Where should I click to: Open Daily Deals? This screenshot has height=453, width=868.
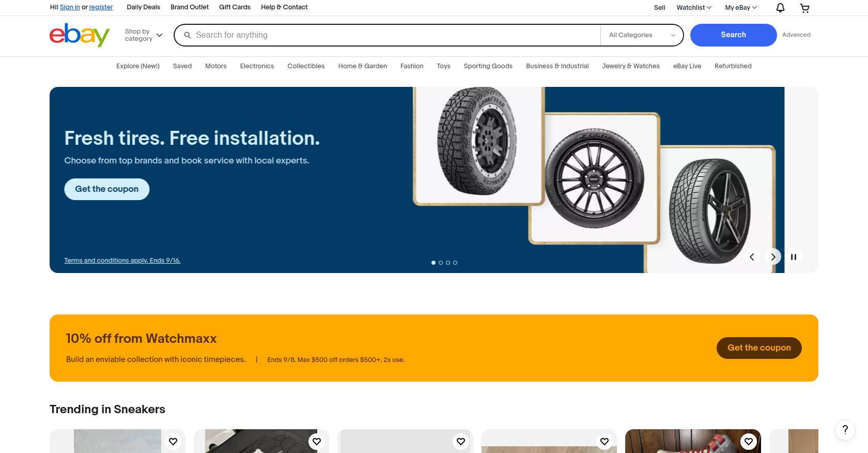(x=144, y=7)
